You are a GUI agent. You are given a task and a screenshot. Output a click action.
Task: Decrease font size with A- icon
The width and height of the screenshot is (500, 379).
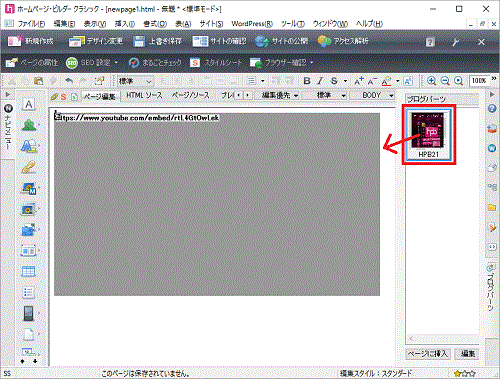[x=372, y=81]
